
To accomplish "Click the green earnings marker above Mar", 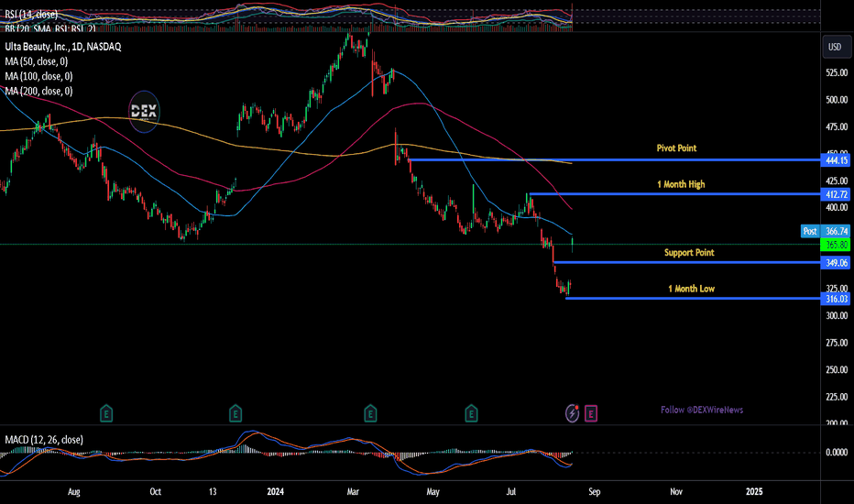I will point(370,413).
